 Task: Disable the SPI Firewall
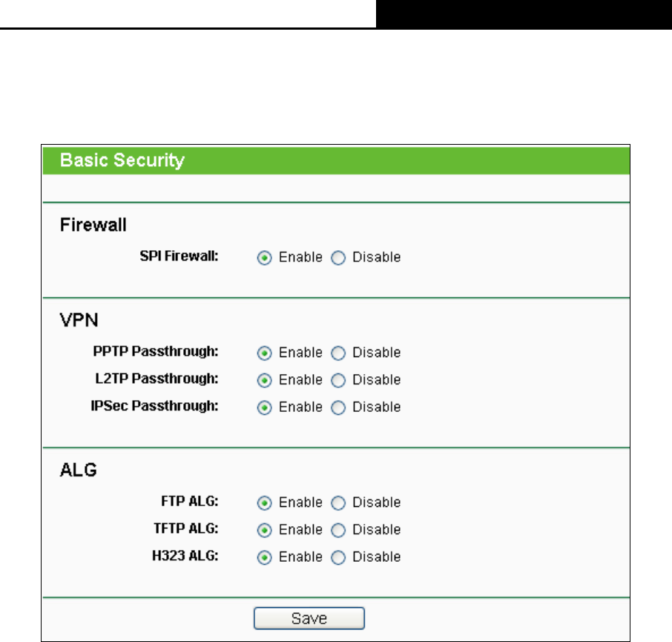tap(338, 258)
